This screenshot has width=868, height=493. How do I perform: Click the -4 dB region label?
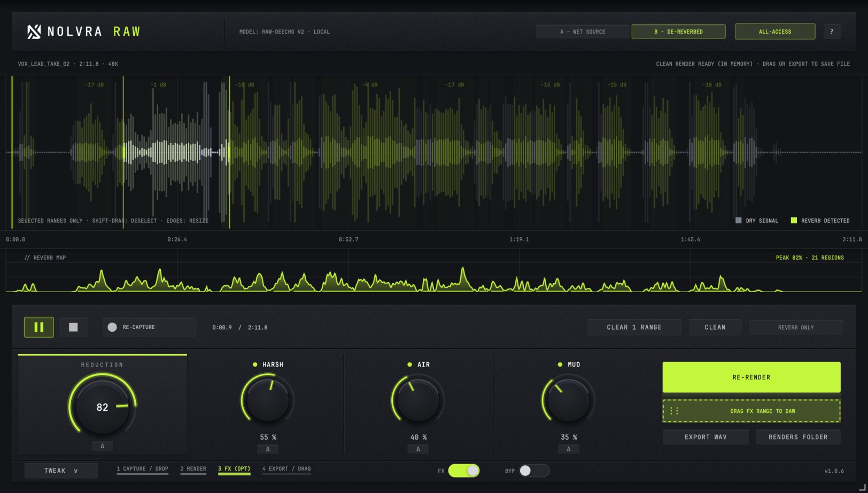(369, 85)
